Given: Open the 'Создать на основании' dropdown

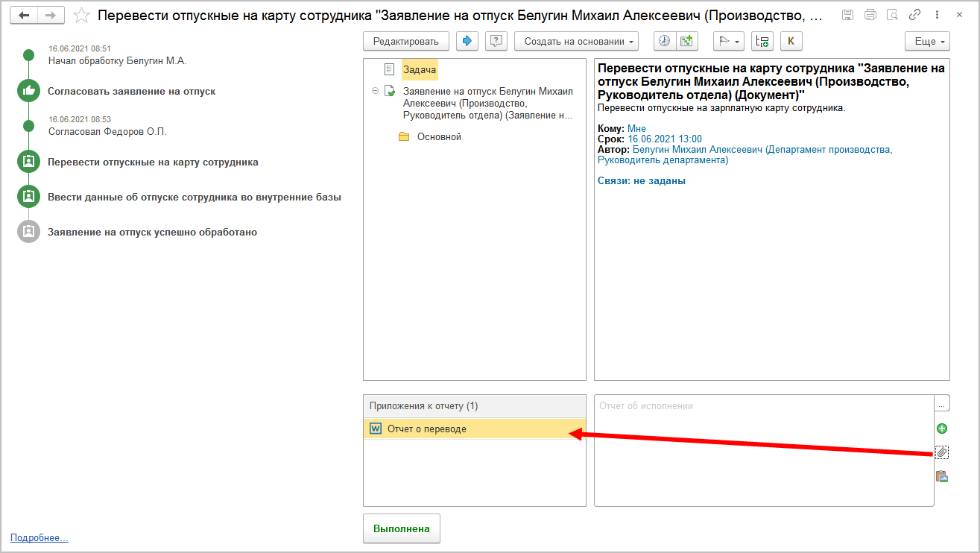Looking at the screenshot, I should click(576, 41).
